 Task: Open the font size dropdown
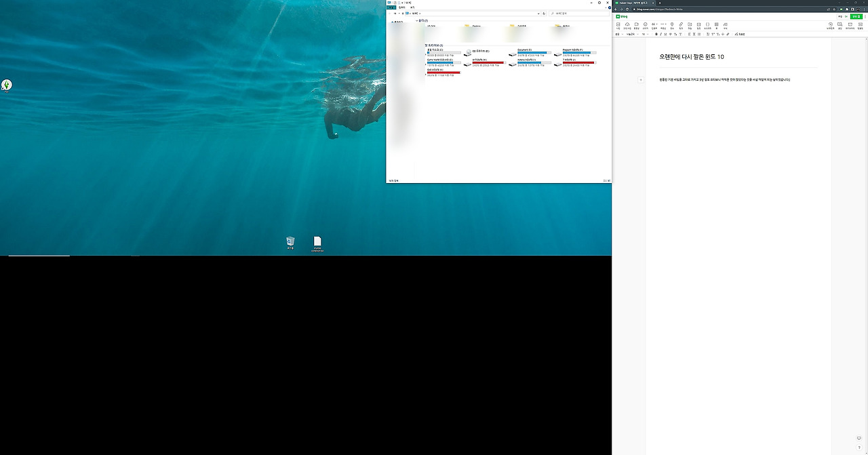[645, 34]
